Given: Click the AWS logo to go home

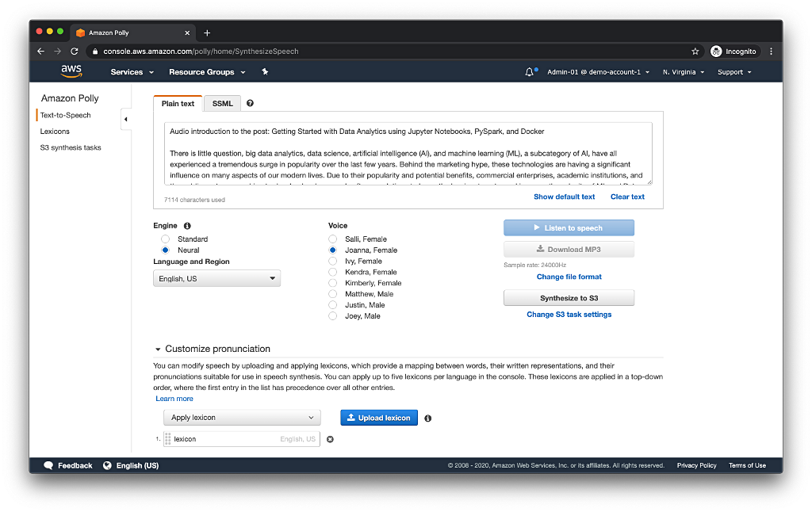Looking at the screenshot, I should point(71,71).
